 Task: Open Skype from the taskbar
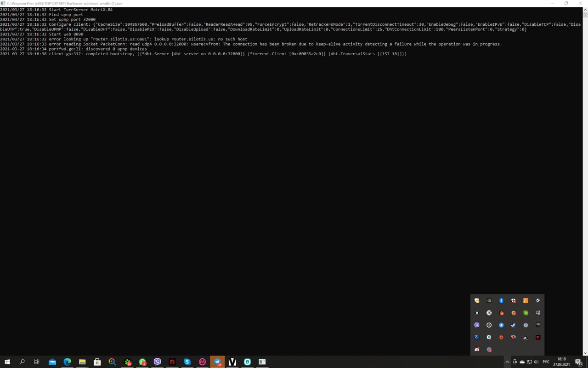(x=187, y=362)
